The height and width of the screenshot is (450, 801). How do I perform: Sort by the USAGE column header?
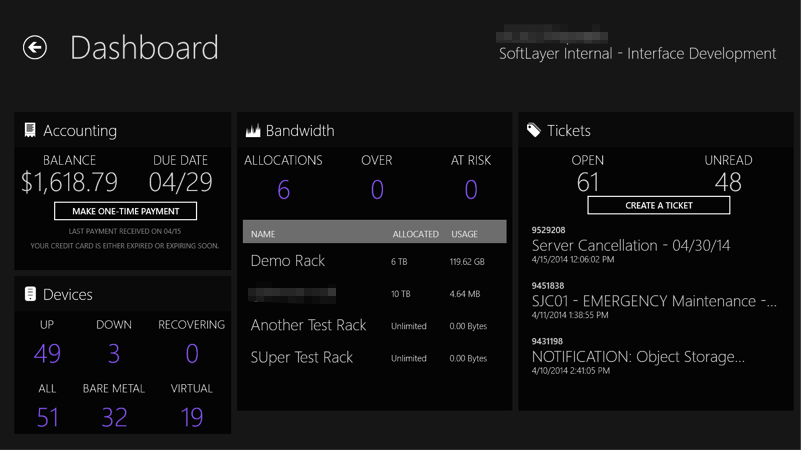[x=464, y=234]
